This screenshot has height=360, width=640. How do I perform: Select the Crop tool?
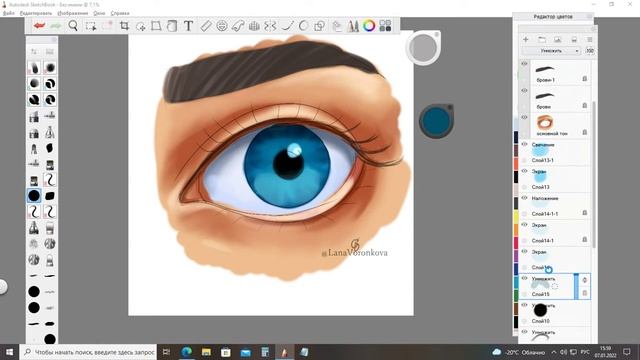(x=124, y=26)
